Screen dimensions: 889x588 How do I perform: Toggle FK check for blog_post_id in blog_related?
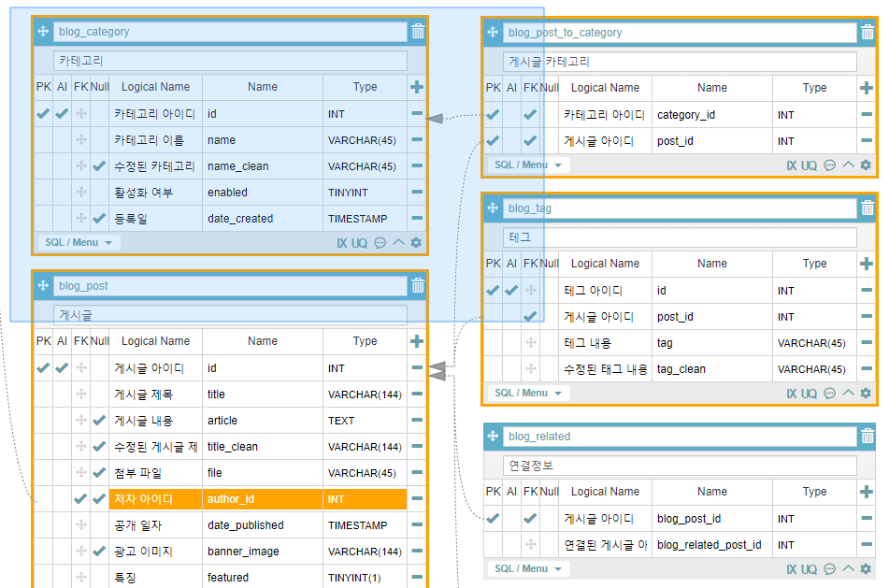[x=530, y=519]
